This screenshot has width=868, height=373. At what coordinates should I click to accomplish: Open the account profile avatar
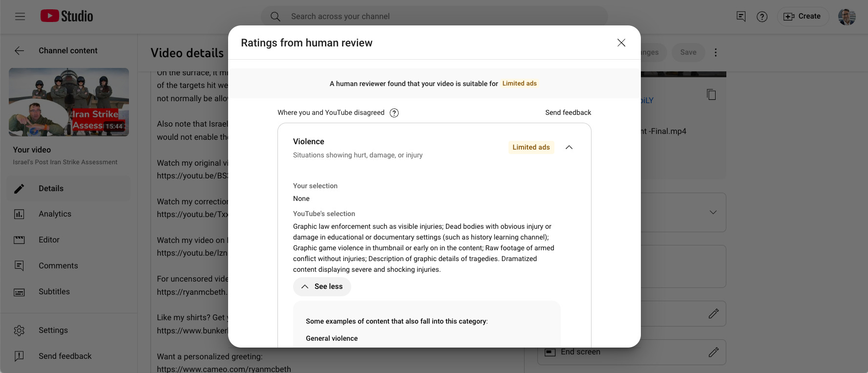[x=847, y=17]
